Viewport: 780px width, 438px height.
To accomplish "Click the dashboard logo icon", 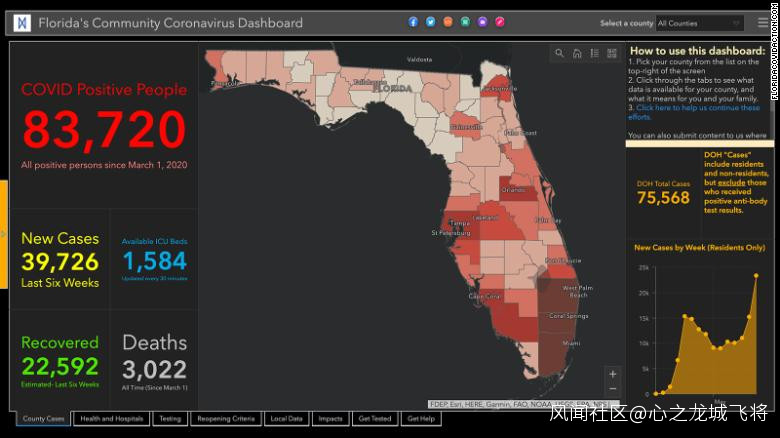I will (x=22, y=23).
